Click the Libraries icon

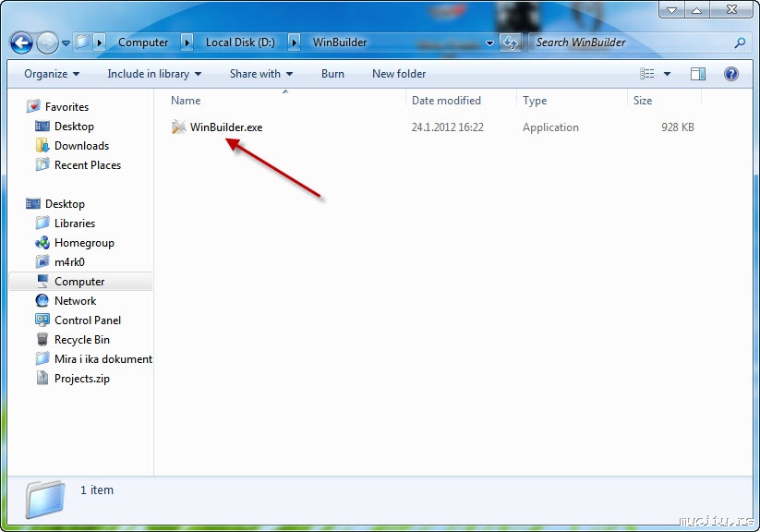click(x=42, y=223)
